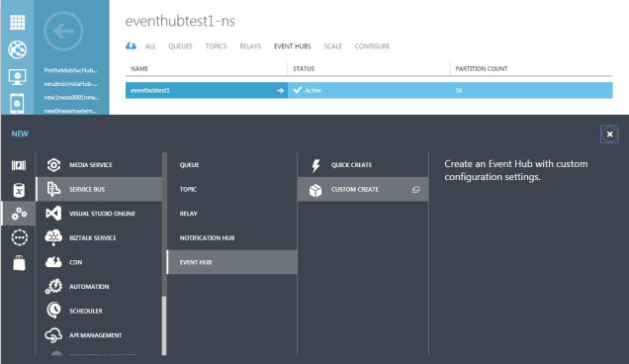The width and height of the screenshot is (629, 364).
Task: Open the all items grid icon in sidebar
Action: 17,22
